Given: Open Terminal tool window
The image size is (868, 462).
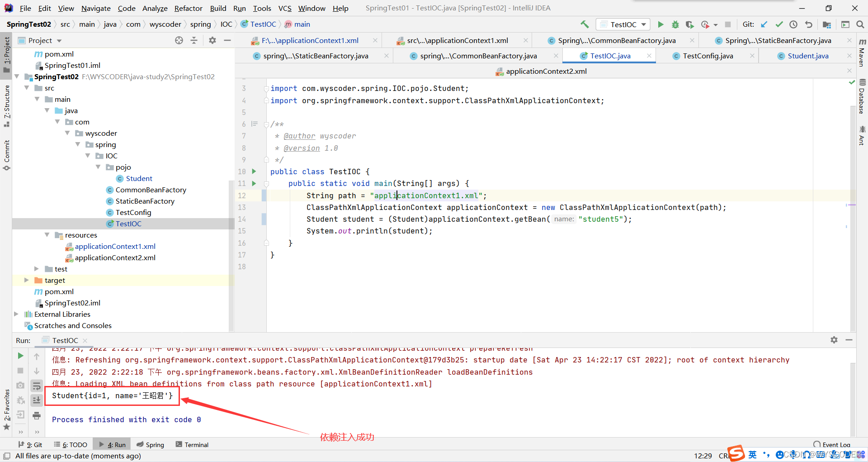Looking at the screenshot, I should [x=192, y=445].
